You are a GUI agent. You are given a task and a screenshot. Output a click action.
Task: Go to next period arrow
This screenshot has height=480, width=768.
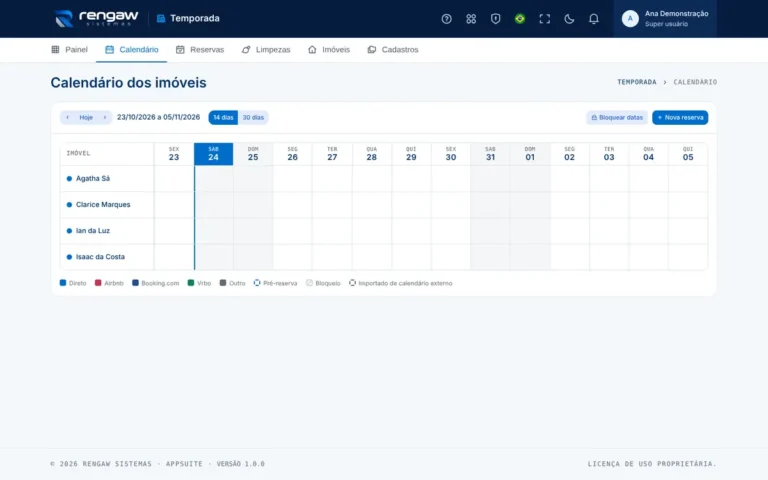104,118
